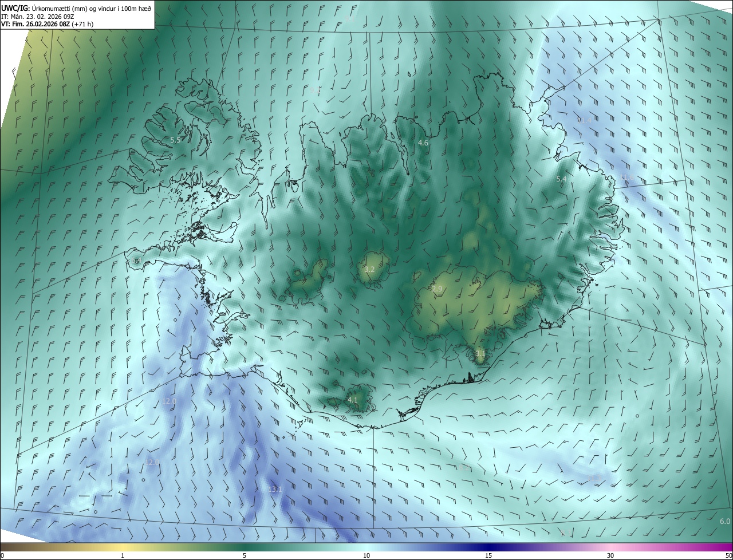Click the 5 tick label on color scale
This screenshot has width=733, height=560.
[245, 555]
